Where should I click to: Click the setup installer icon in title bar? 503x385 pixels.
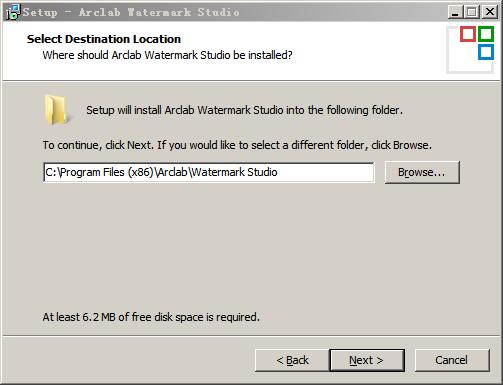click(x=13, y=12)
